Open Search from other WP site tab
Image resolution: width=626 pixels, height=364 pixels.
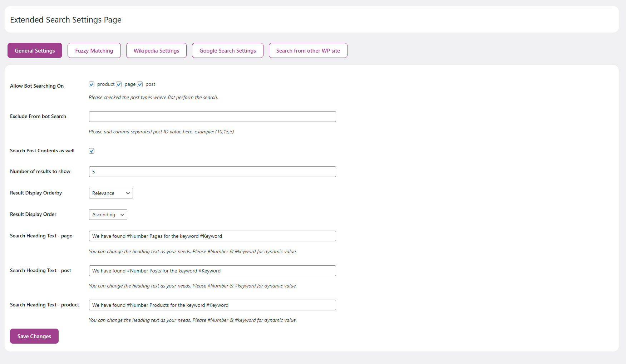point(308,50)
